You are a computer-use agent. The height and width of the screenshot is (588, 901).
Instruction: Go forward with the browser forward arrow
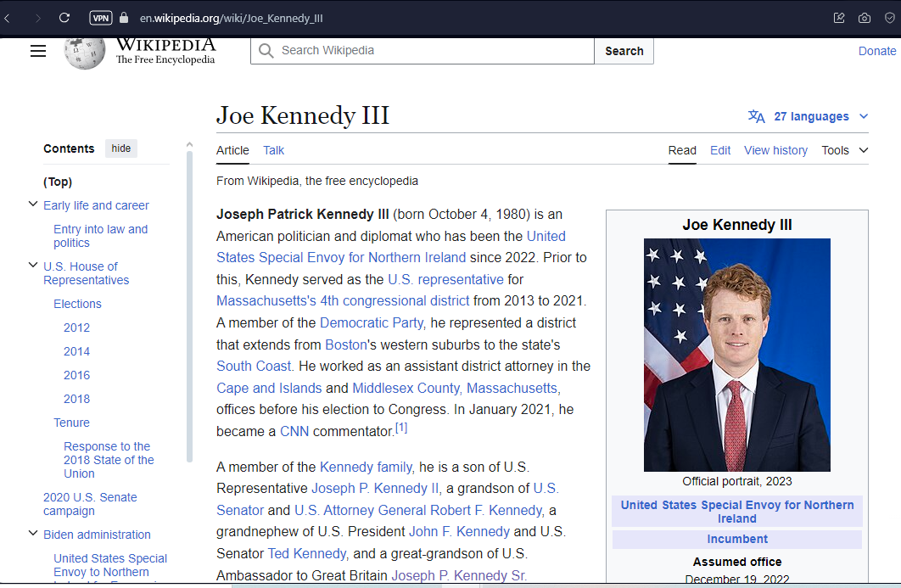coord(38,19)
